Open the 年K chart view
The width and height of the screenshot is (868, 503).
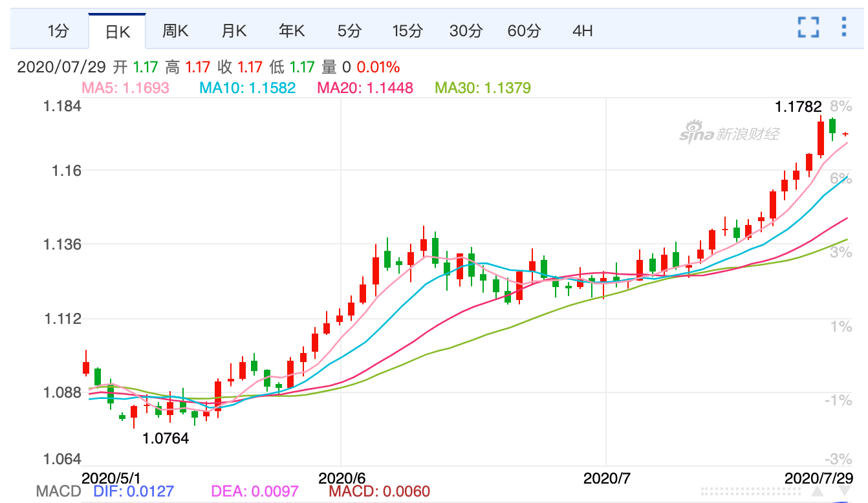coord(291,30)
